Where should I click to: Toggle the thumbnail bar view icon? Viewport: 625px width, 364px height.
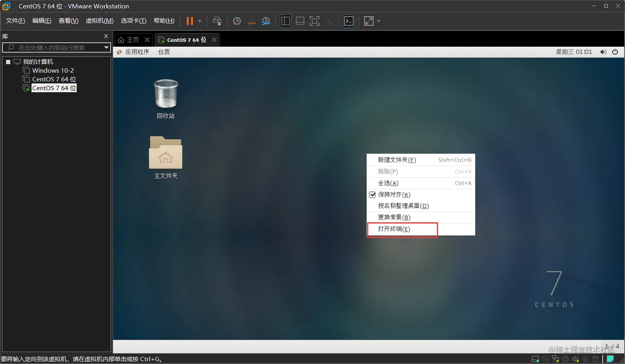click(300, 21)
